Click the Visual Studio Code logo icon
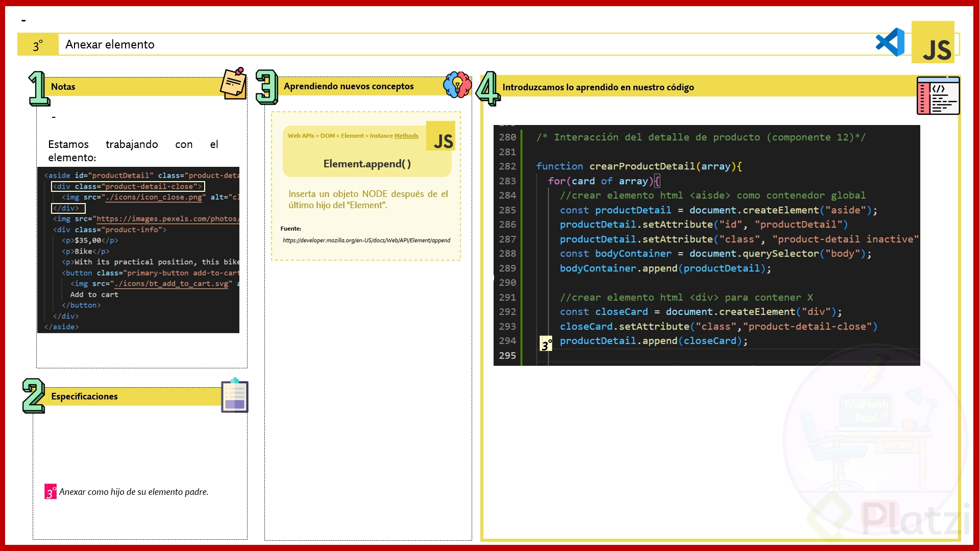 890,42
